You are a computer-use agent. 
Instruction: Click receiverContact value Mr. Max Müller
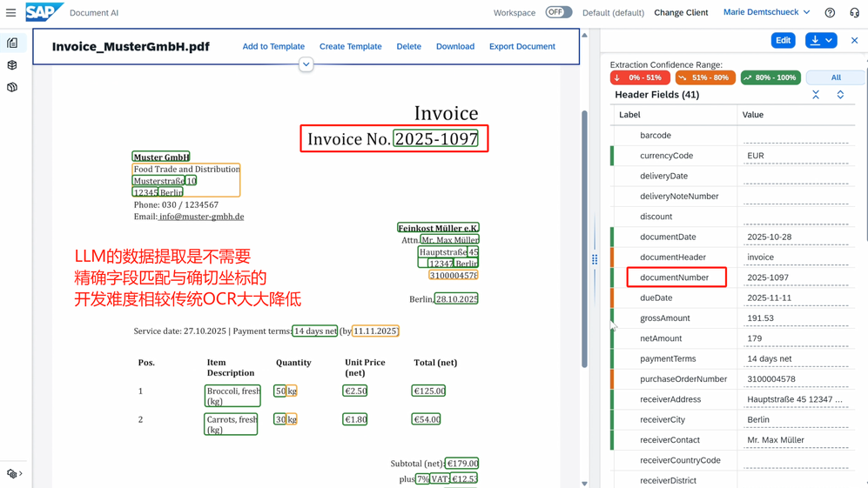point(776,440)
